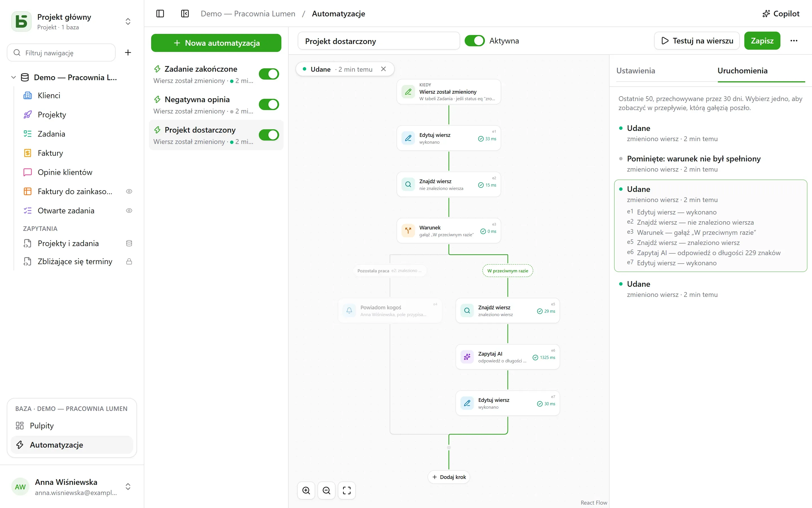Fit the flow to view

(347, 491)
